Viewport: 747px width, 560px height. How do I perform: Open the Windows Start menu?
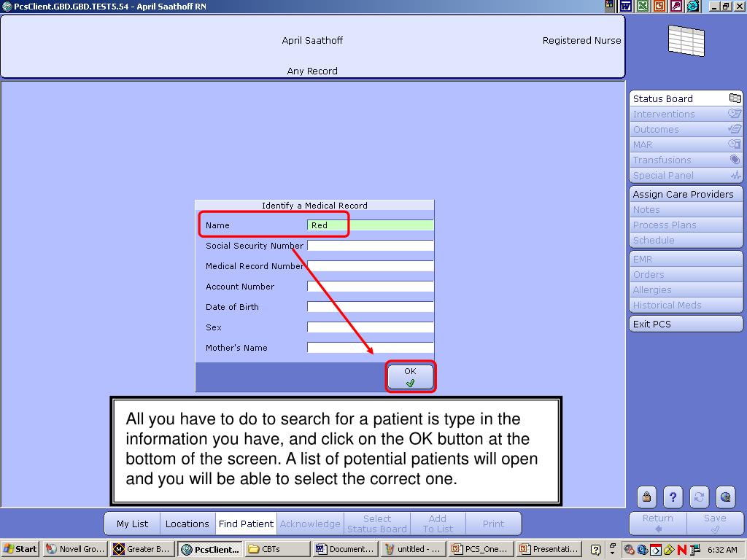pos(20,549)
